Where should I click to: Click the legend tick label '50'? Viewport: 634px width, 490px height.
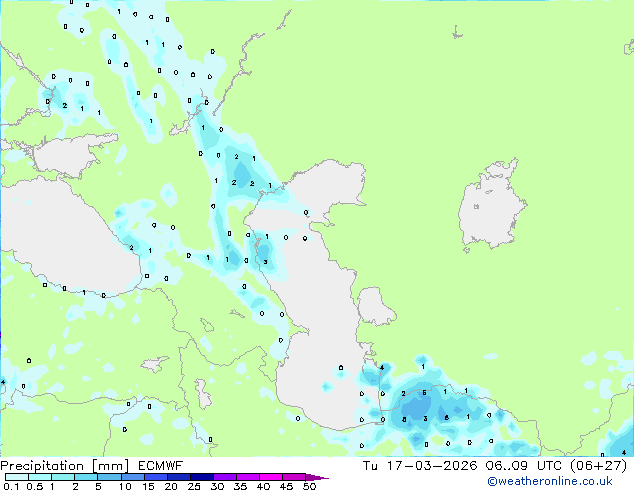tap(309, 486)
